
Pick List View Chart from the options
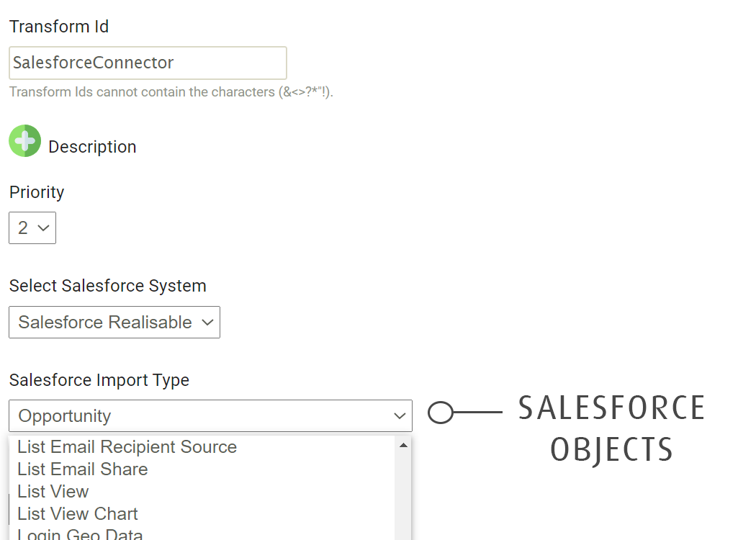[78, 514]
